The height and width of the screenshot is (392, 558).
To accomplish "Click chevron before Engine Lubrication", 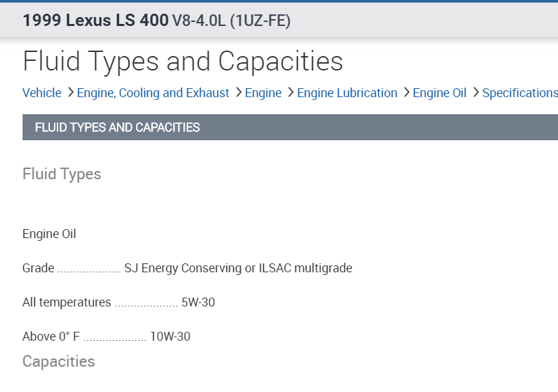I will pyautogui.click(x=290, y=92).
